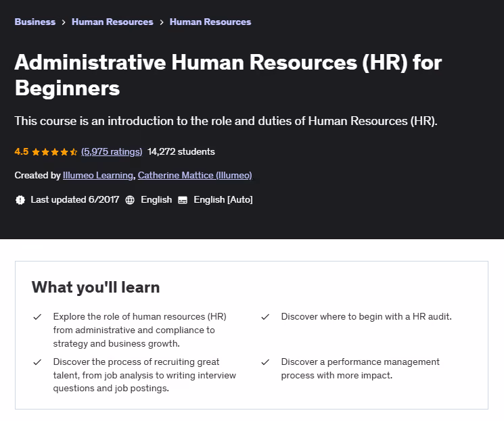Click checkmark beside Discover where to begin with HR audit
504x421 pixels.
[x=265, y=317]
